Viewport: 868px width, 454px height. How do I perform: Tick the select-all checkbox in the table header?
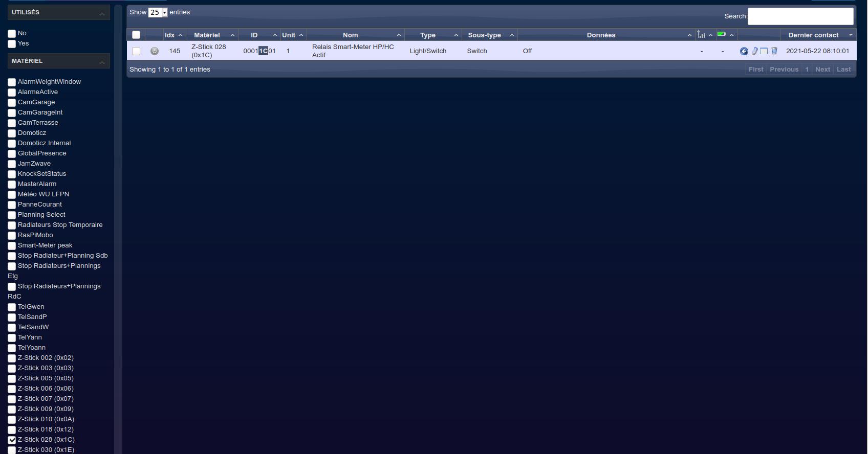[136, 35]
